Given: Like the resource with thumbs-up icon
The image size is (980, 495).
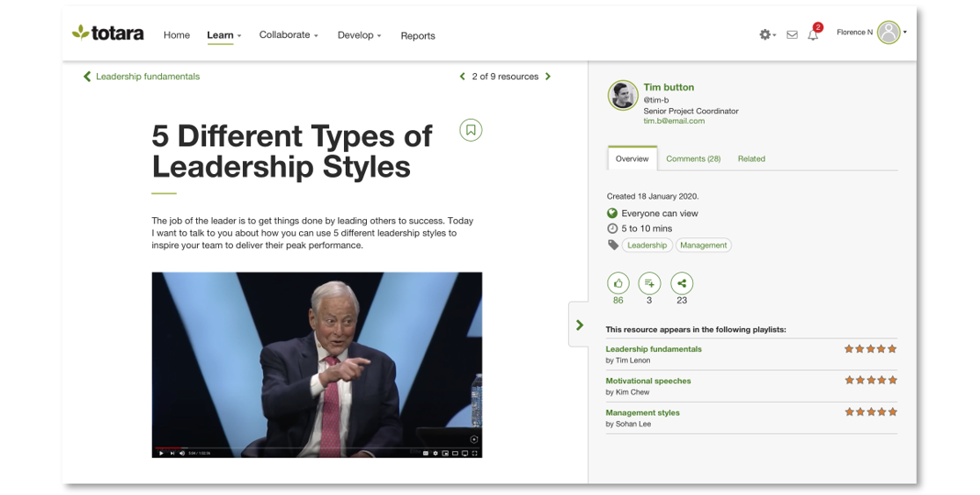Looking at the screenshot, I should 618,283.
